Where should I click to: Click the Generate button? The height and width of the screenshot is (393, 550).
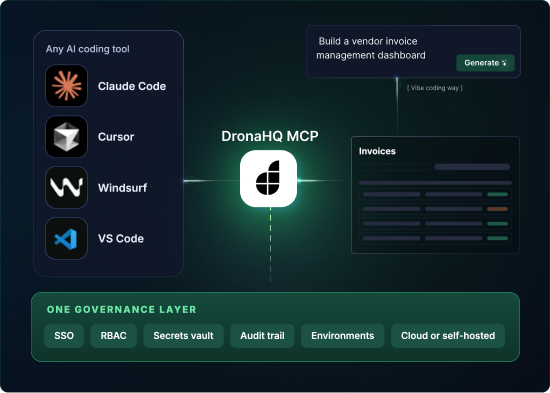[485, 63]
